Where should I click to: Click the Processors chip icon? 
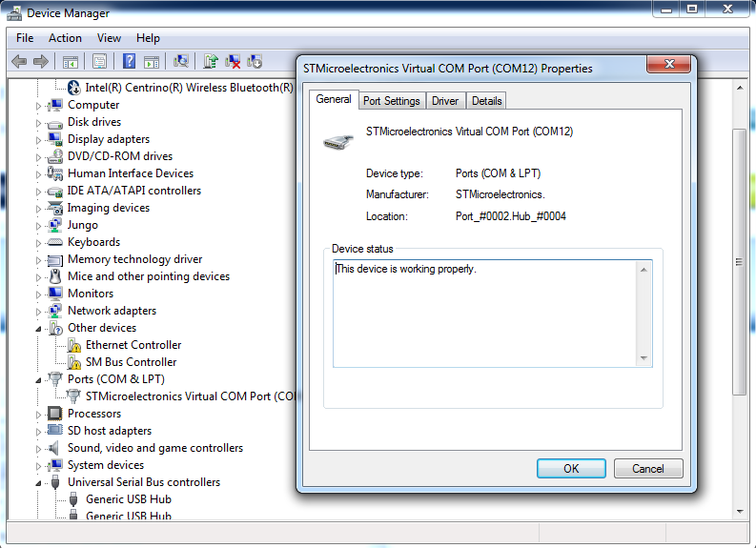55,414
